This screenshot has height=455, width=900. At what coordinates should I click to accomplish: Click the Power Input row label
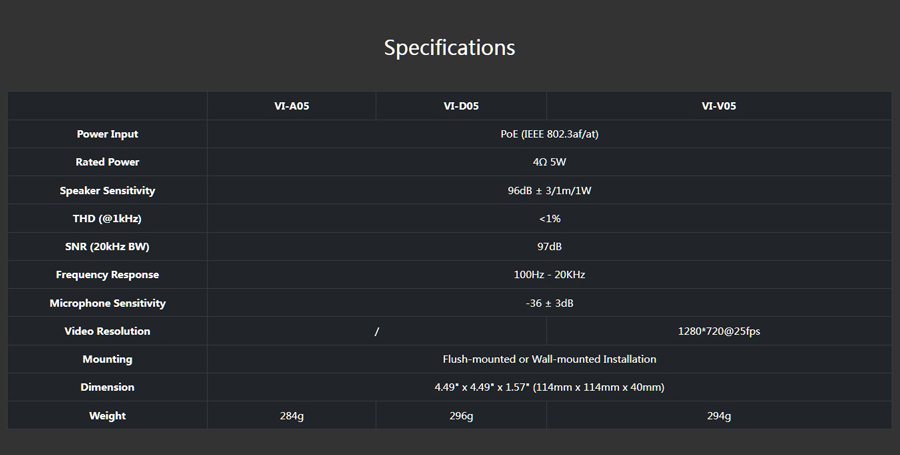tap(107, 134)
